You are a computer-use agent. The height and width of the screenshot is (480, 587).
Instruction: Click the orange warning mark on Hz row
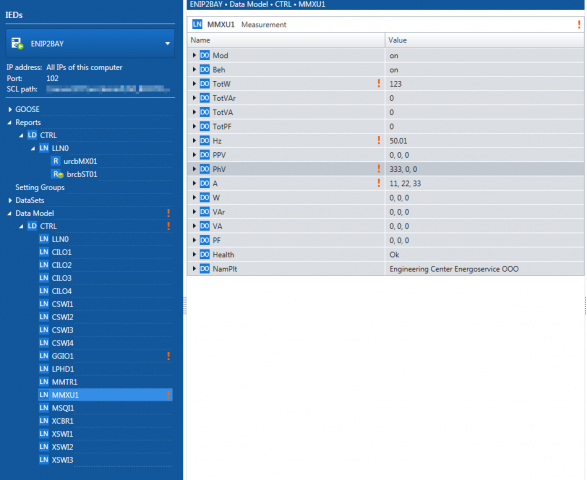(378, 140)
